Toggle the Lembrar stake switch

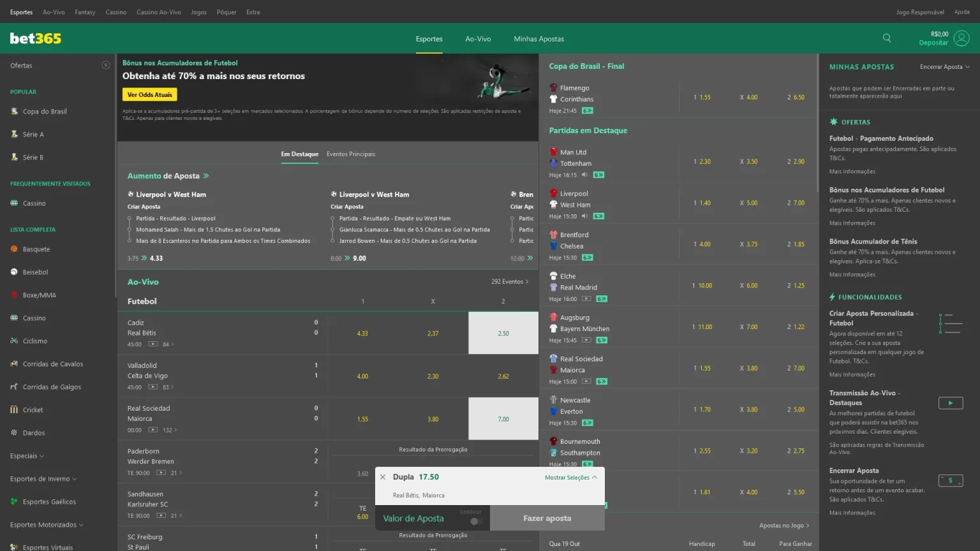[475, 521]
